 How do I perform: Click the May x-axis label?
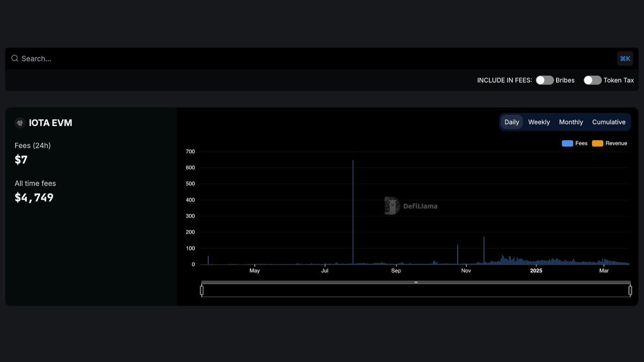click(254, 271)
